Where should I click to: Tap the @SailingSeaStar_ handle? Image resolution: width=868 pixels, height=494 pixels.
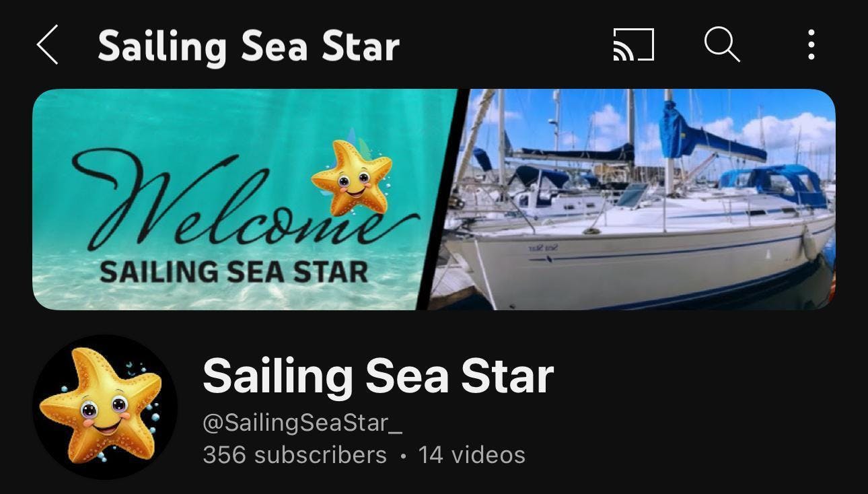point(303,423)
